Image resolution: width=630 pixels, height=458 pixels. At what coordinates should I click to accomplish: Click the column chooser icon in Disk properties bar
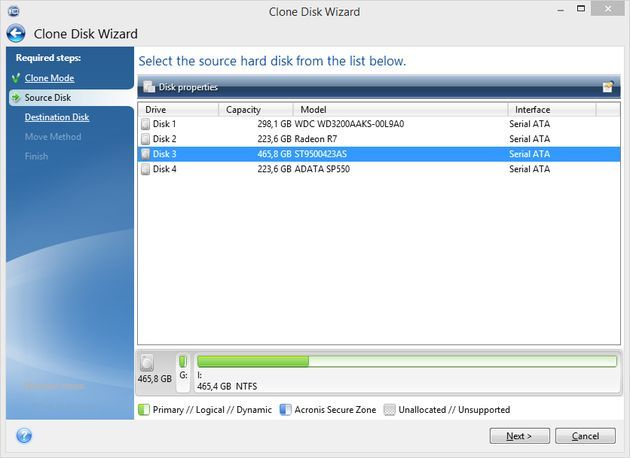[x=608, y=86]
